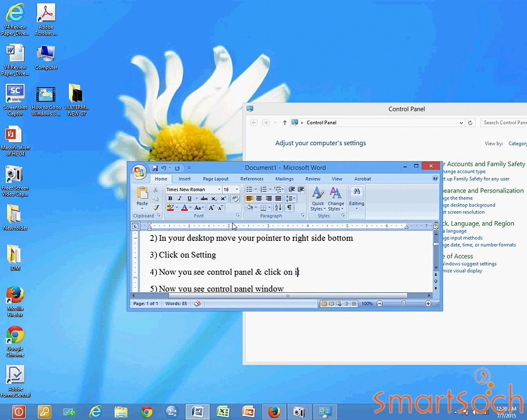Screen dimensions: 527x420
Task: Toggle Bold formatting
Action: click(170, 198)
